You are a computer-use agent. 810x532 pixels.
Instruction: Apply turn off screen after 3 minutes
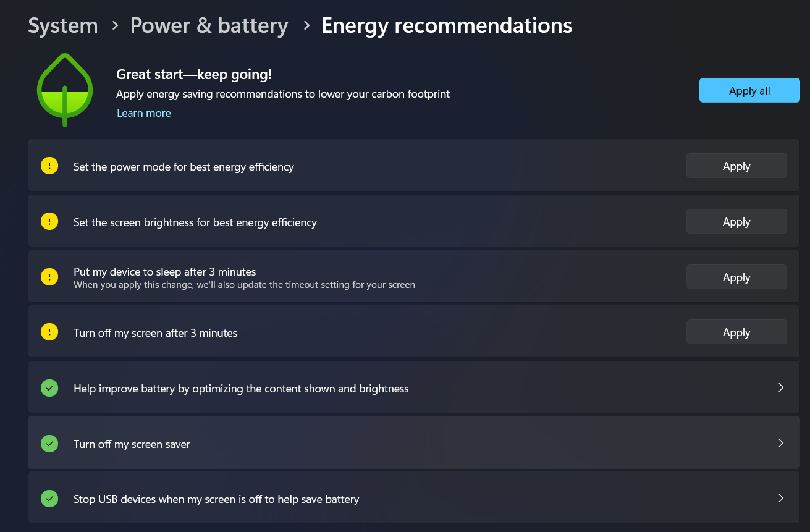tap(736, 332)
